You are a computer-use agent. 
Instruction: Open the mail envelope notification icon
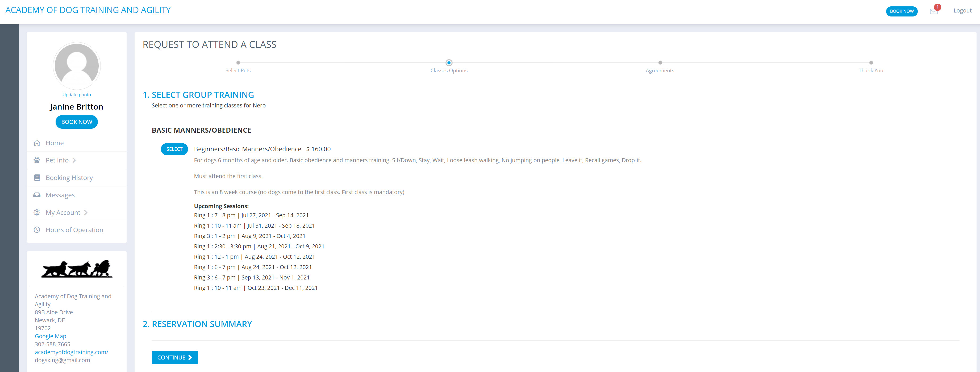click(x=933, y=11)
